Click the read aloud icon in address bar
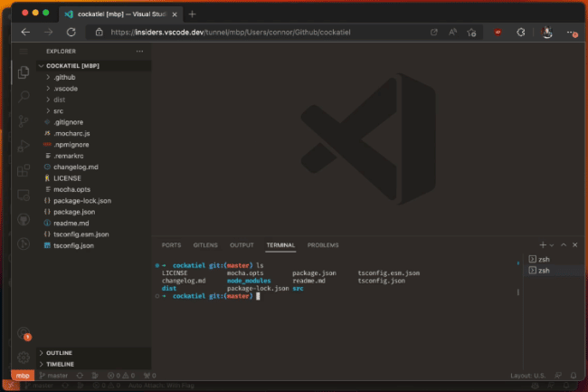The image size is (588, 392). click(452, 33)
